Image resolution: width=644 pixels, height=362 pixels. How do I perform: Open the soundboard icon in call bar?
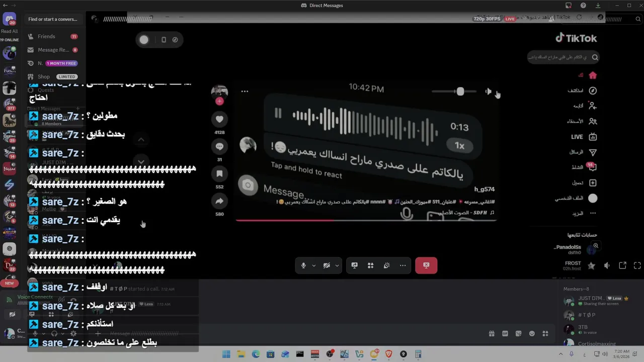[387, 265]
